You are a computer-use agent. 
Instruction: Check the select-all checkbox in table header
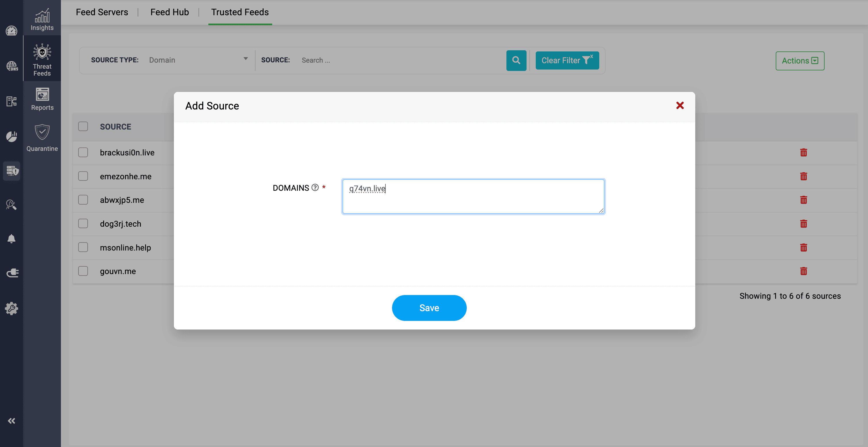(x=83, y=126)
